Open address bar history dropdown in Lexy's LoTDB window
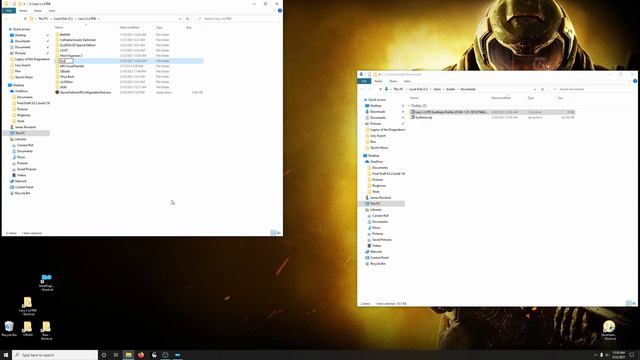The width and height of the screenshot is (640, 360). coord(180,19)
